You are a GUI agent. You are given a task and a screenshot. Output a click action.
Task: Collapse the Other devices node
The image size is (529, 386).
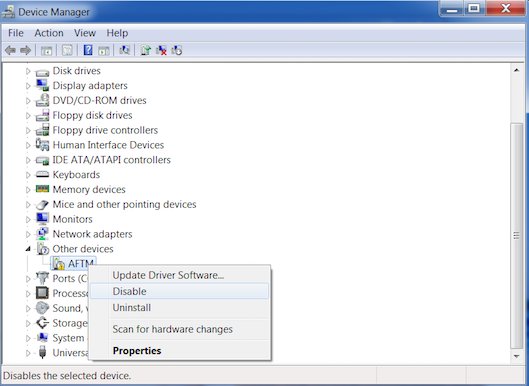click(x=28, y=249)
